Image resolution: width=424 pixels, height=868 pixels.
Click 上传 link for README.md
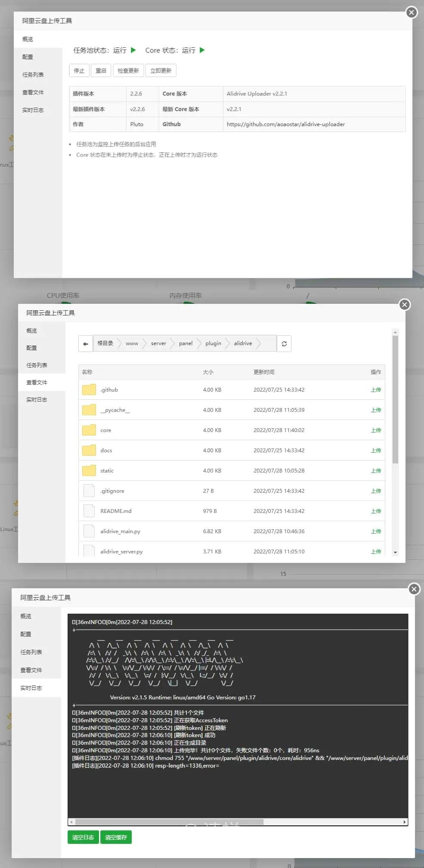click(x=376, y=511)
